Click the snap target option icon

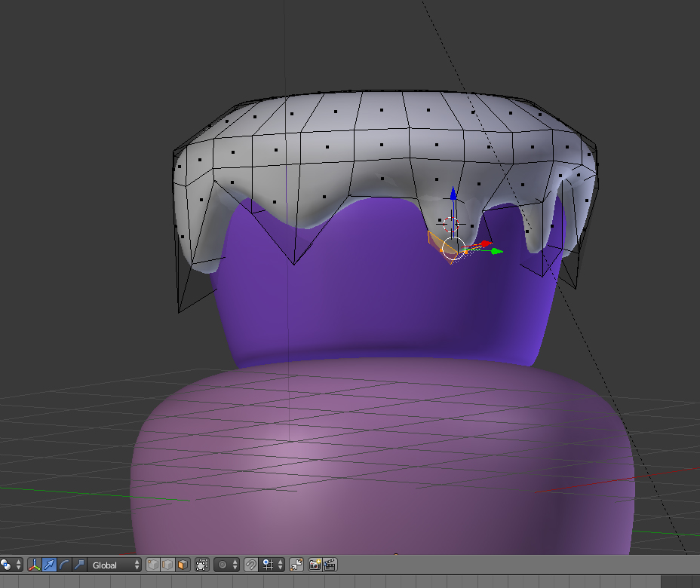[296, 565]
